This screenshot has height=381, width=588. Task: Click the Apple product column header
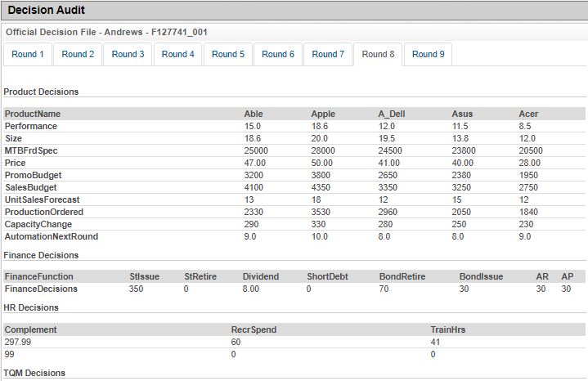[x=323, y=114]
